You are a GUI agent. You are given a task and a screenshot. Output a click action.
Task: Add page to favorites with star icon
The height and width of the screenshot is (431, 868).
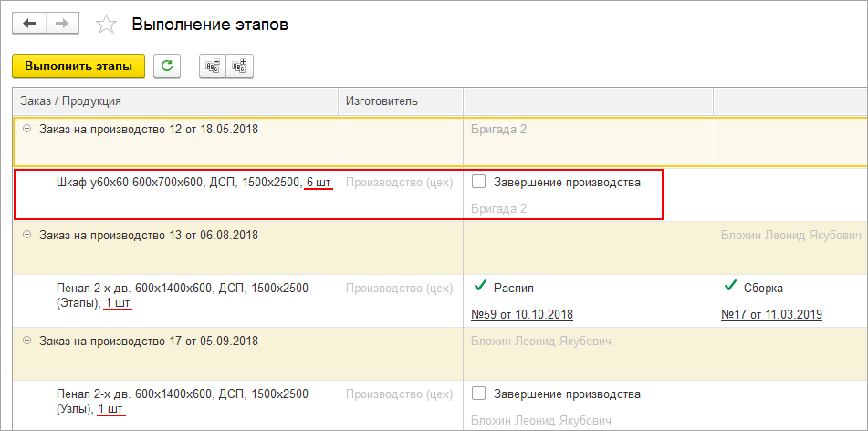(x=107, y=25)
